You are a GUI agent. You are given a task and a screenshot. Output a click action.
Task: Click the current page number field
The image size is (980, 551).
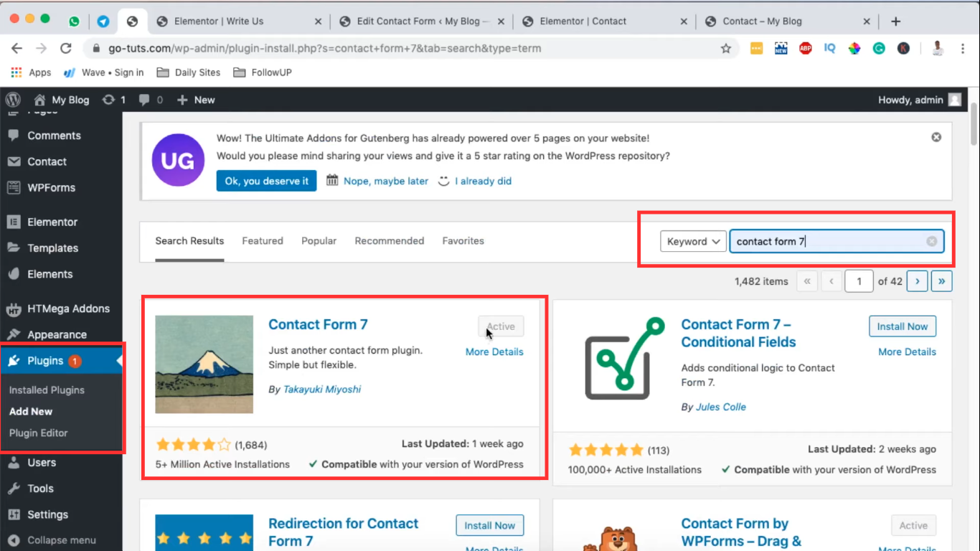click(x=859, y=281)
